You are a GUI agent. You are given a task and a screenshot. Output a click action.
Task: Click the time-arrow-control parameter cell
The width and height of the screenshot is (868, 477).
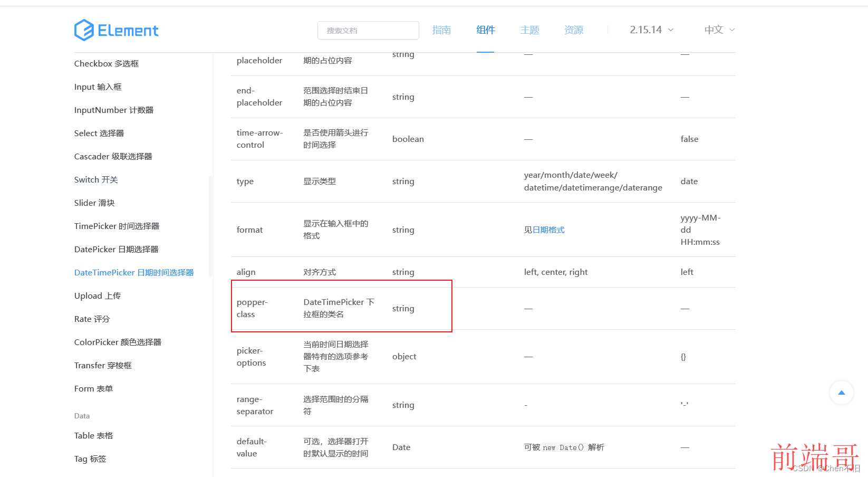tap(259, 139)
